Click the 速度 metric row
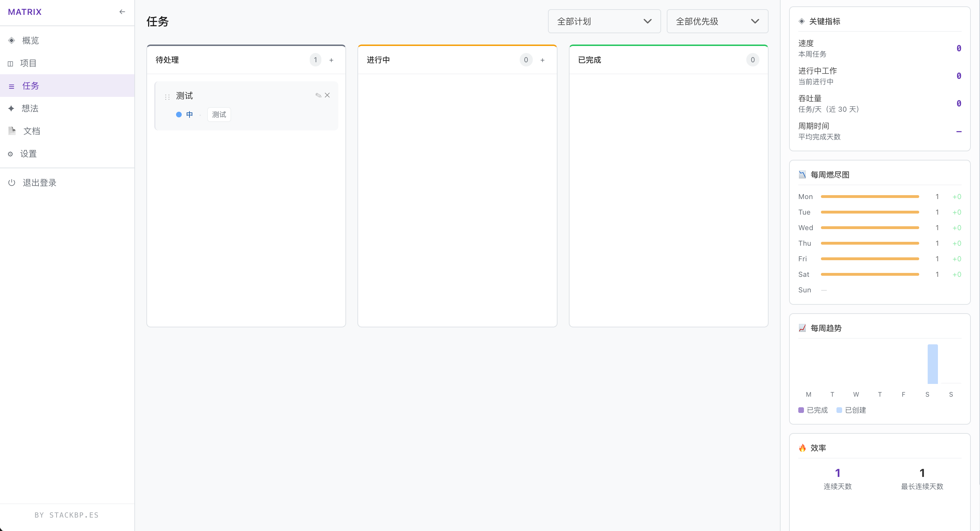This screenshot has height=531, width=980. pos(880,48)
